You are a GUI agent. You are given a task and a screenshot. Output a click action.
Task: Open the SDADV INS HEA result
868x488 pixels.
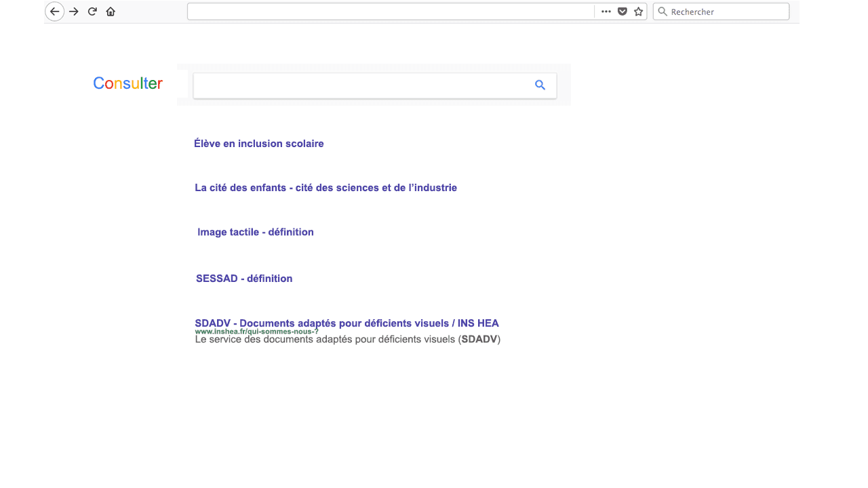[x=347, y=323]
